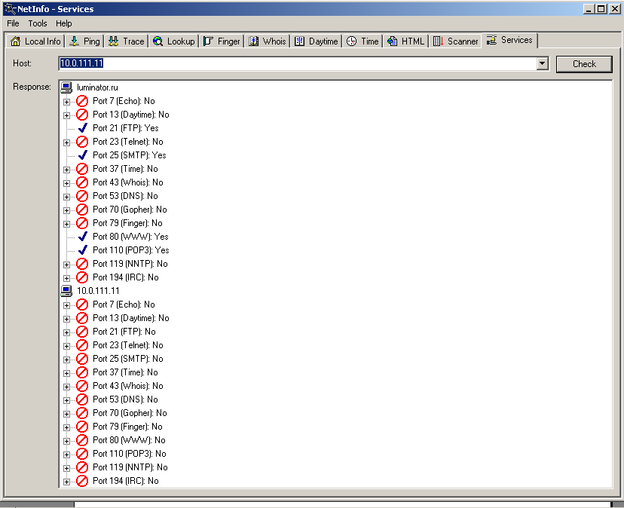
Task: Open the Local Info tab
Action: (35, 41)
